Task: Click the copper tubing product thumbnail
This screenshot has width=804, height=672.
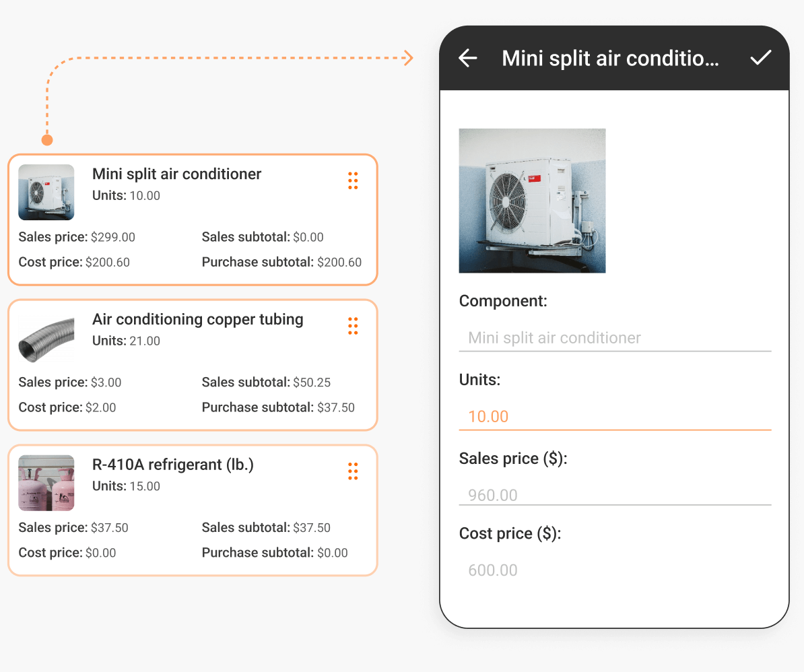Action: coord(46,337)
